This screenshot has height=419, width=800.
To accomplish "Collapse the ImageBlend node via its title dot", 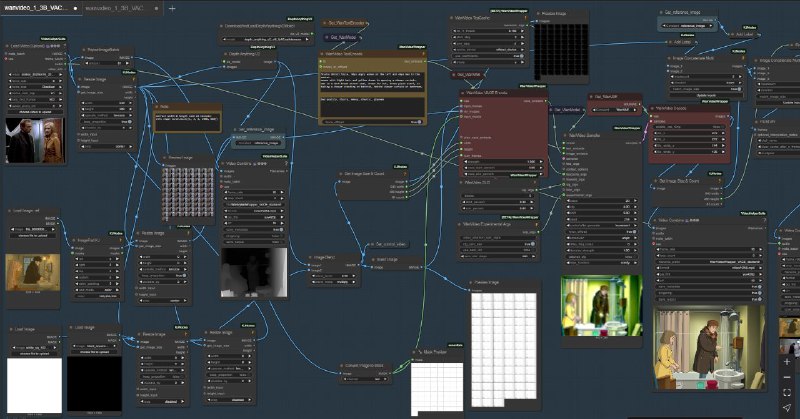I will (310, 258).
